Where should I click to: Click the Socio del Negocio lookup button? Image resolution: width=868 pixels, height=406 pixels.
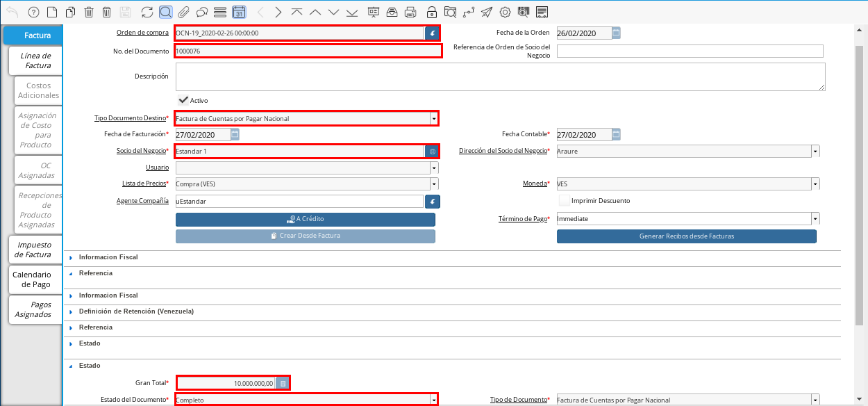(x=432, y=151)
